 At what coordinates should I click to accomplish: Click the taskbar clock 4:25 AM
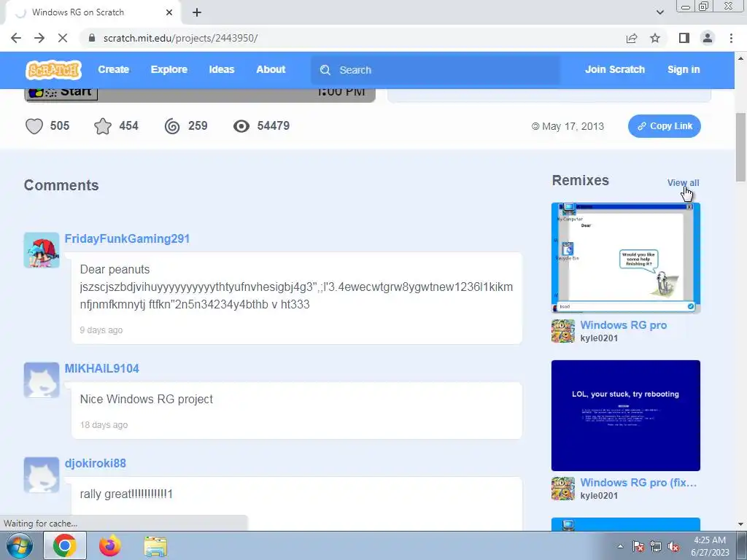(710, 540)
